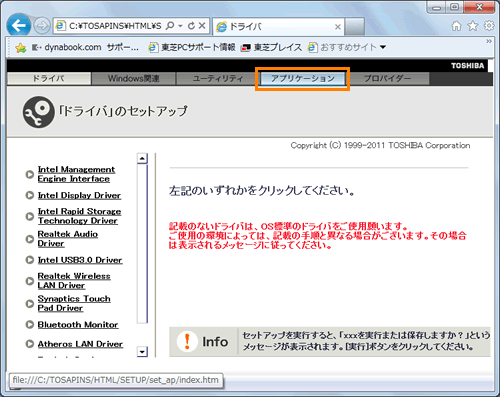Click the Copyright 1999-2011 TOSHIBA Corporation text

click(380, 145)
